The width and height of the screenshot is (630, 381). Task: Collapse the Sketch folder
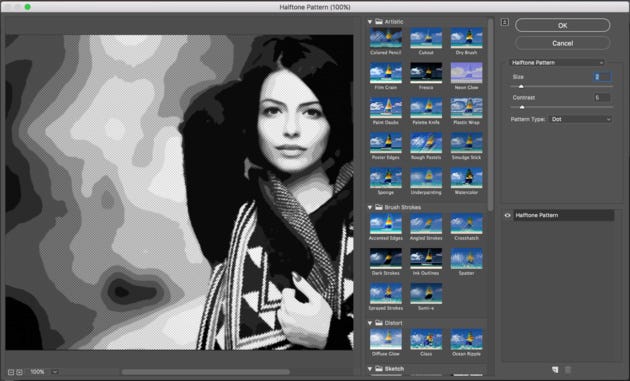pyautogui.click(x=370, y=369)
